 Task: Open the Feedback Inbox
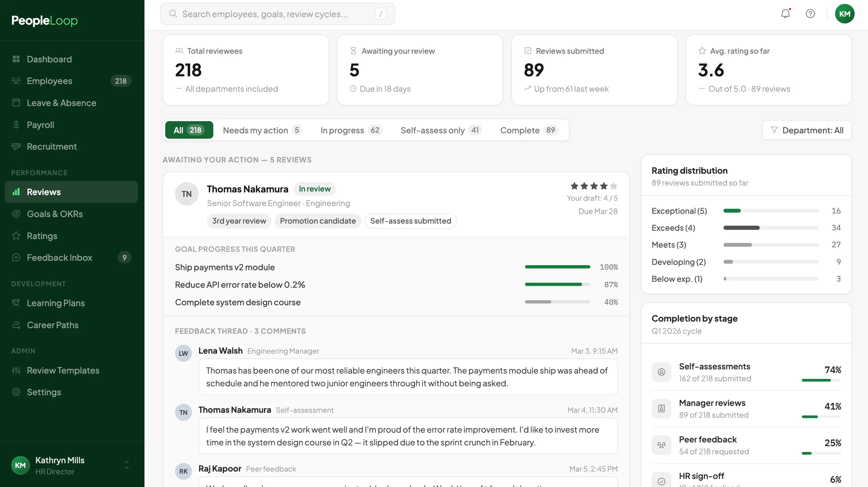[71, 257]
